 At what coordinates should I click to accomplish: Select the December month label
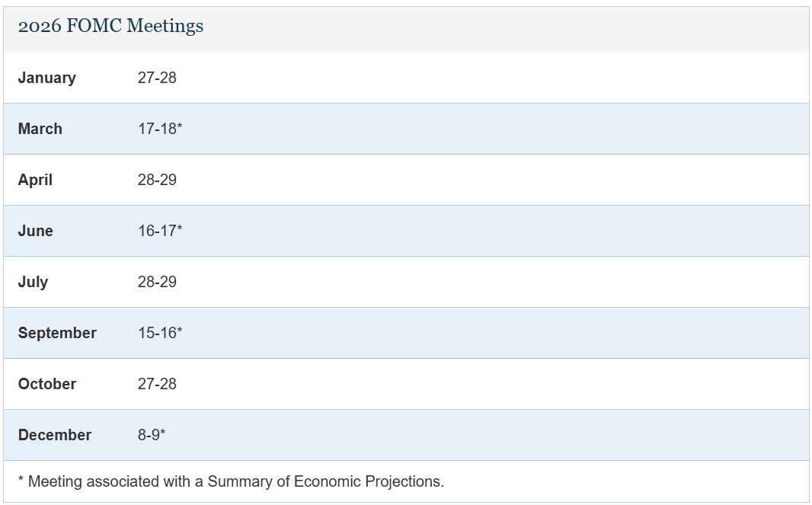(x=55, y=435)
